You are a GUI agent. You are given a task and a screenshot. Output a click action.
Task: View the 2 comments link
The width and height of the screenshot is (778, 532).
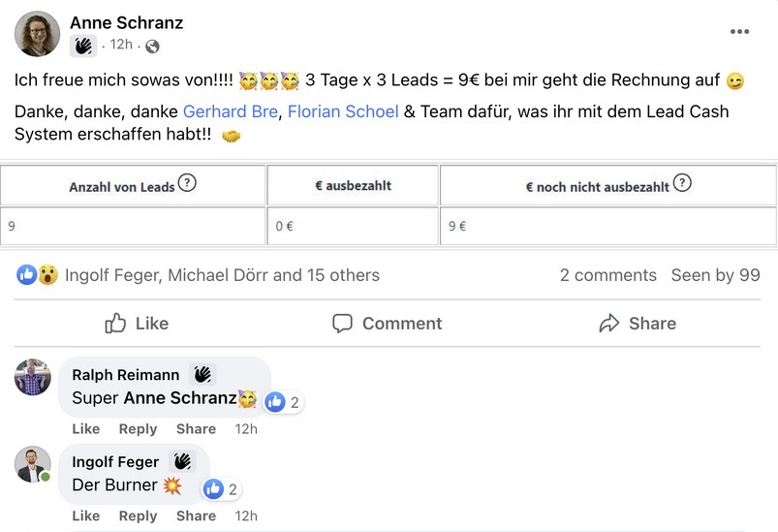point(607,275)
